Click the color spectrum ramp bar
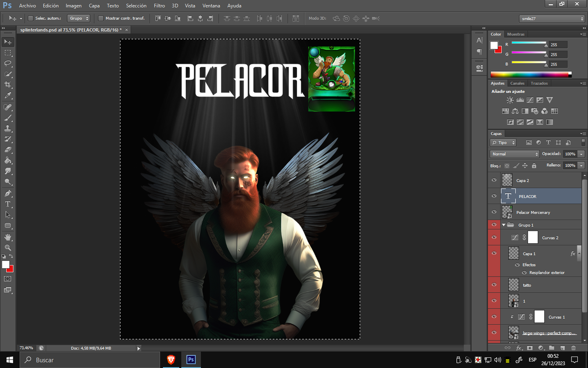The width and height of the screenshot is (588, 368). [x=531, y=74]
